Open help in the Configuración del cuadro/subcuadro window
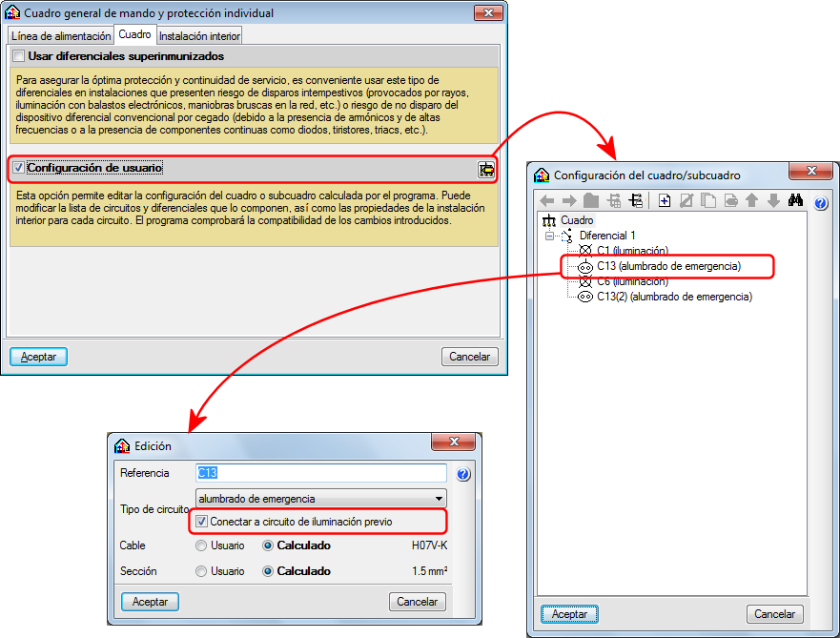The height and width of the screenshot is (638, 840). 821,203
